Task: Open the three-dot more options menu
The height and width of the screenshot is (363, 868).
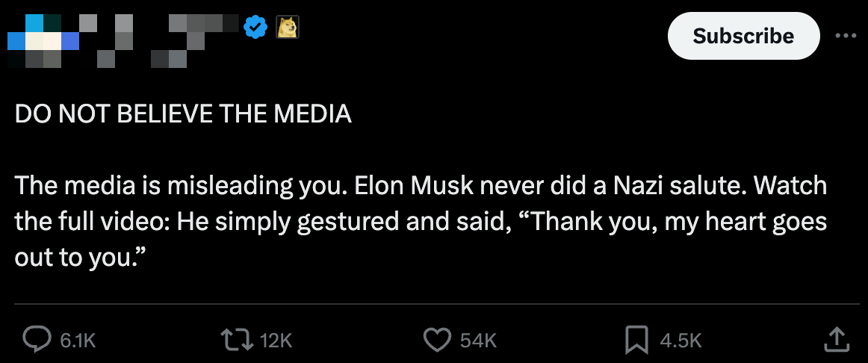Action: point(846,35)
